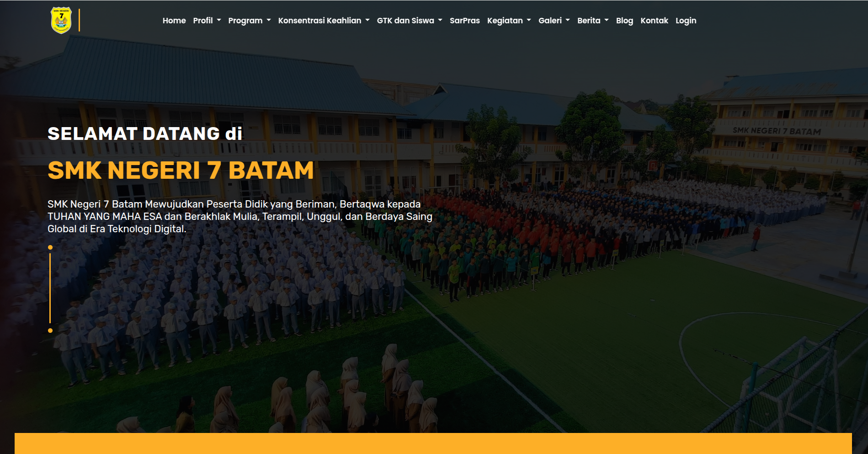
Task: Open the SarPras page
Action: 464,21
